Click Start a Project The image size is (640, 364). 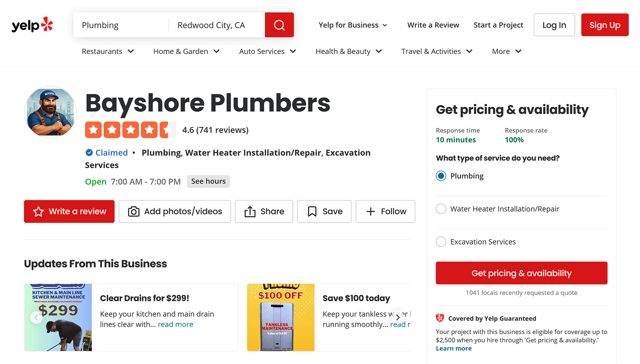click(498, 25)
